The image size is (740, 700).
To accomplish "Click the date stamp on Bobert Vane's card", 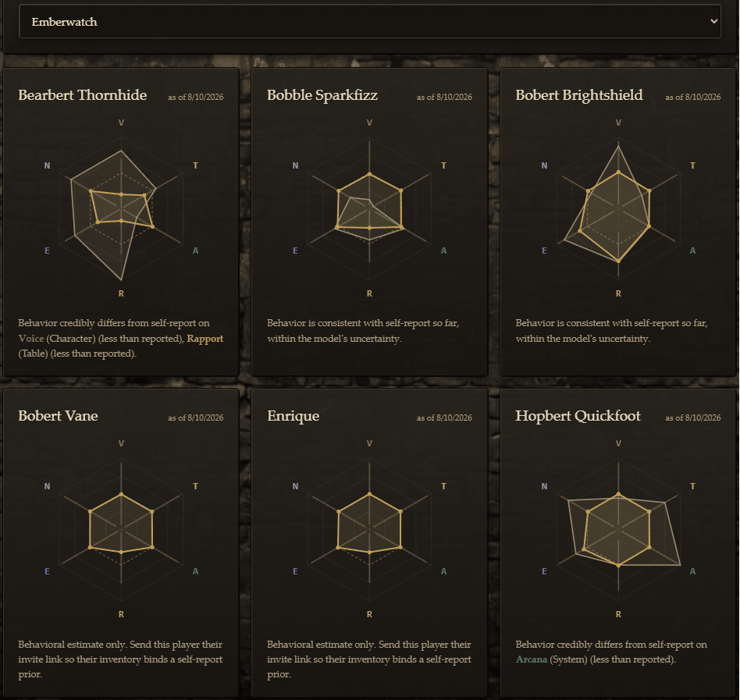I will pyautogui.click(x=196, y=418).
